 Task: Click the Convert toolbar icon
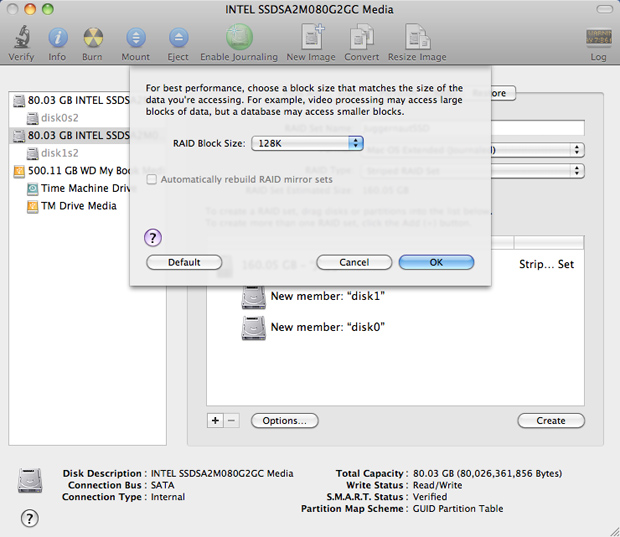361,38
